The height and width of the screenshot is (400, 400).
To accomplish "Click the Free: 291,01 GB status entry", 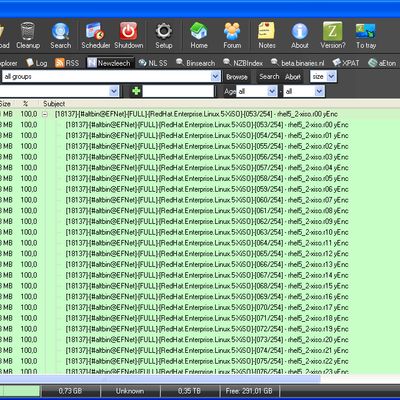I will [249, 391].
